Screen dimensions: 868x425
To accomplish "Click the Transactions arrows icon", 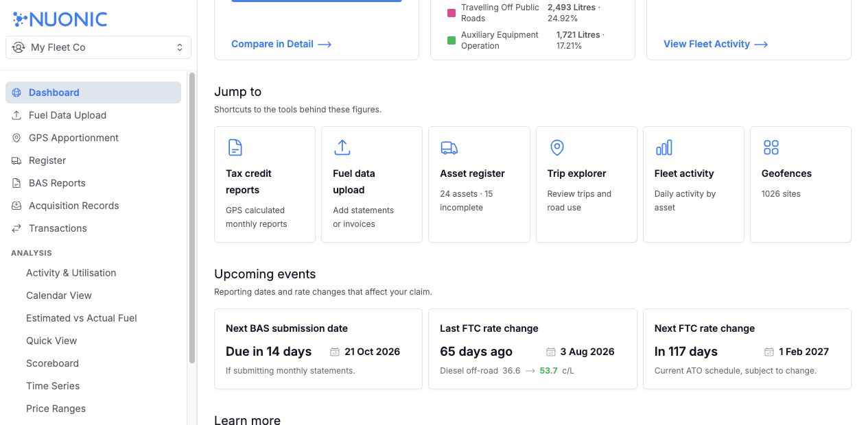I will pos(16,228).
